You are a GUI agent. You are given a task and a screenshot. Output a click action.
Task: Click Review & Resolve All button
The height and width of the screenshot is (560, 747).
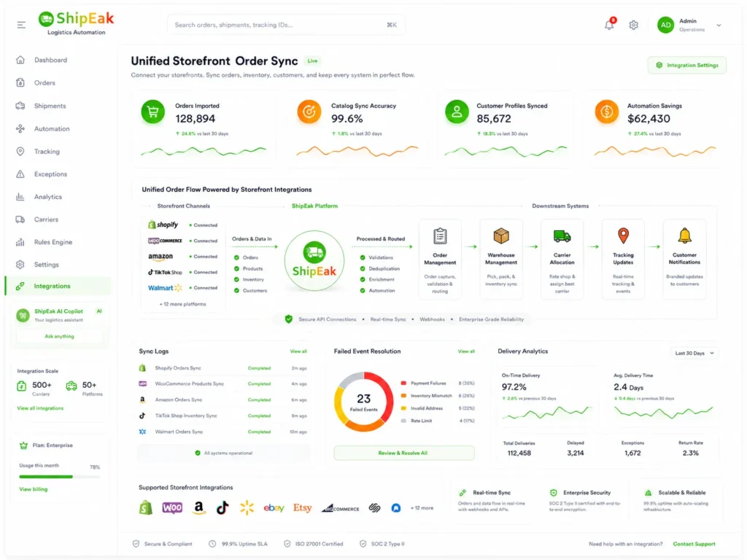coord(404,453)
